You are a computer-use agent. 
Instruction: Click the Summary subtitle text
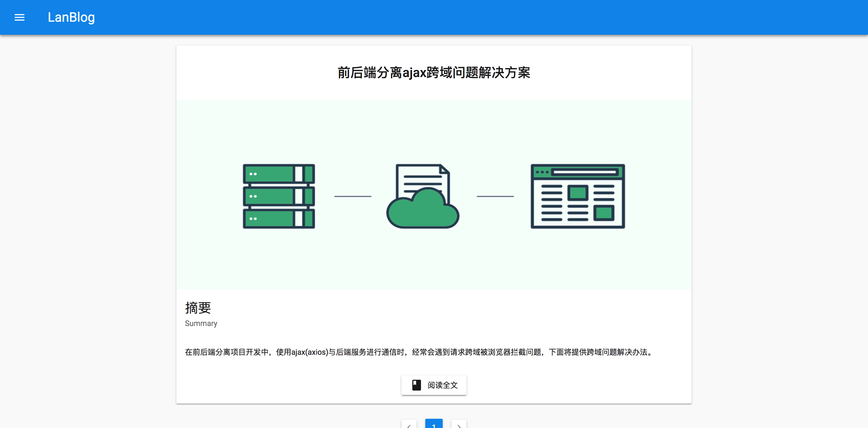pos(201,323)
